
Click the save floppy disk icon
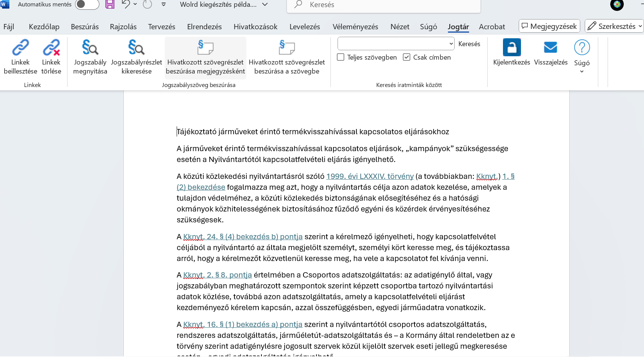coord(110,4)
